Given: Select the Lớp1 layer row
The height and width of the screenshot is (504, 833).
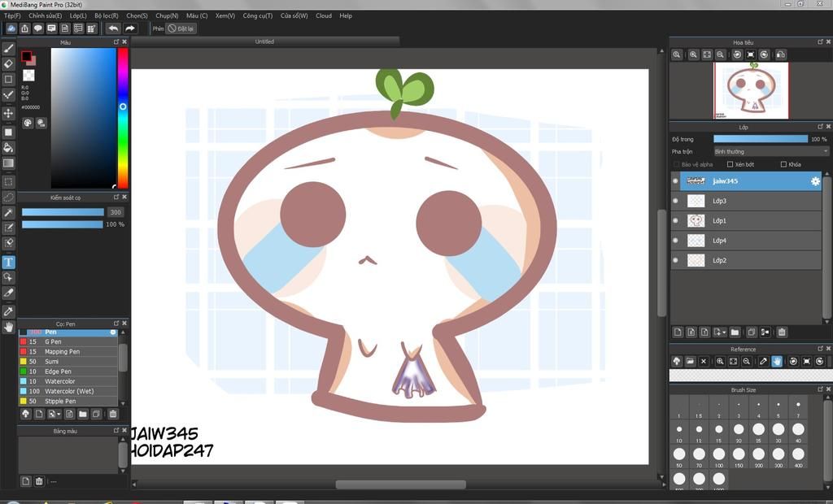Looking at the screenshot, I should tap(746, 220).
